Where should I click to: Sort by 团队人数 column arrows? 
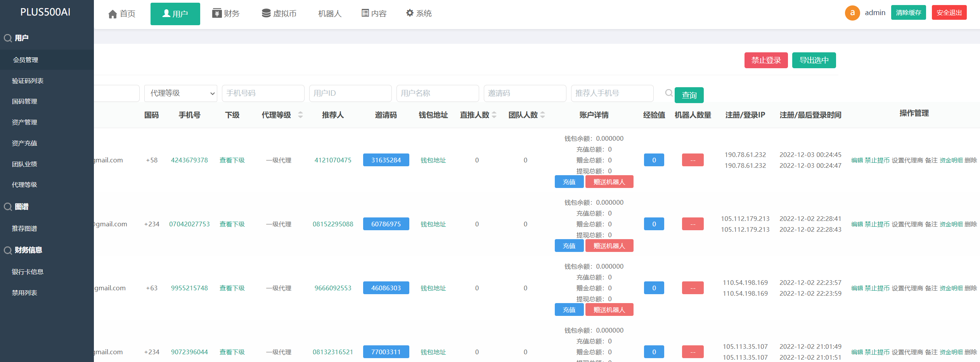click(543, 115)
